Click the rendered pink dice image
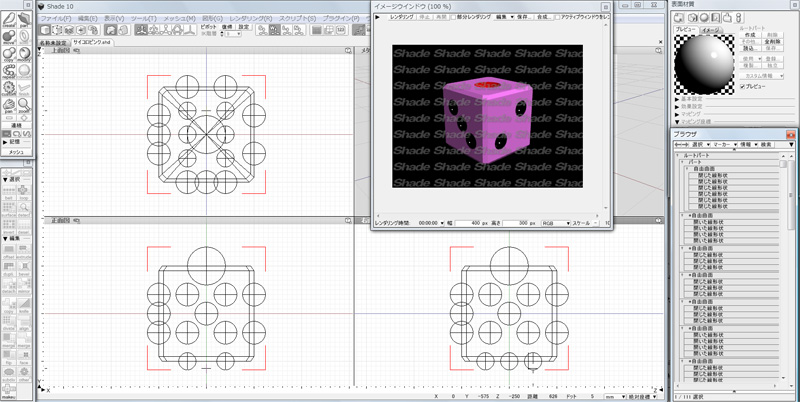Screen dimensions: 800x402 [487, 116]
